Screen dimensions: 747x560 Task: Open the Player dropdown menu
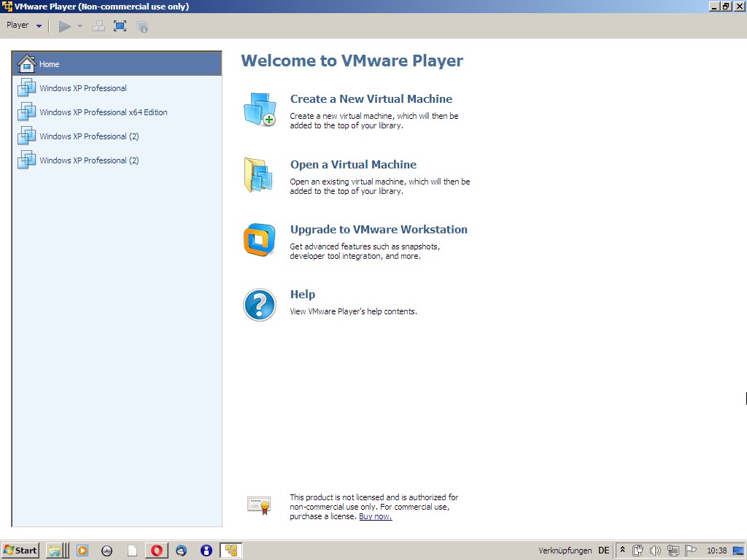click(x=24, y=26)
